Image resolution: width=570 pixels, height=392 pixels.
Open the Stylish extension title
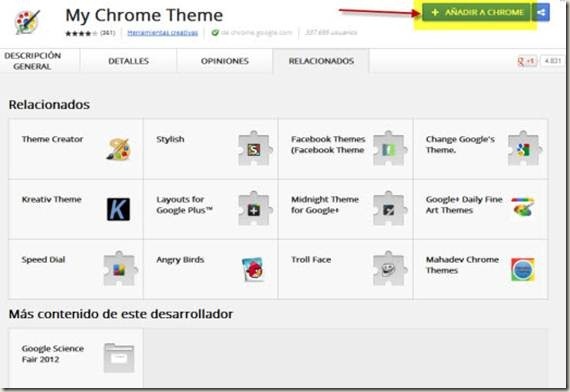170,139
